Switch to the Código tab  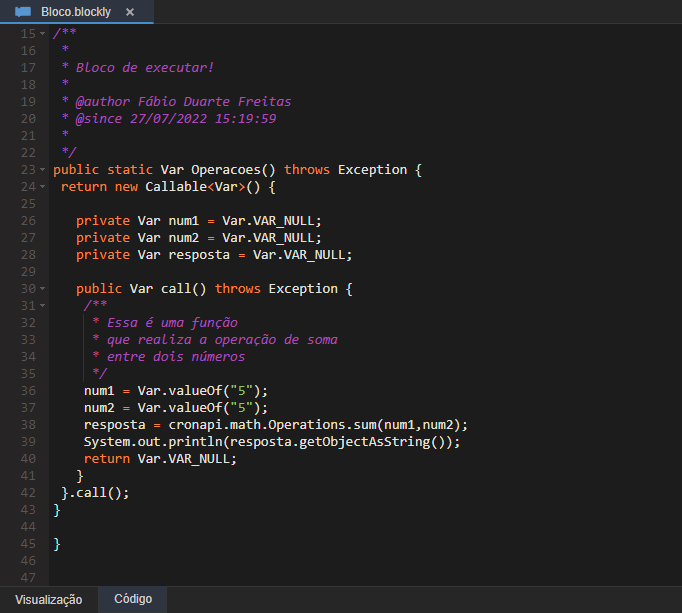133,599
